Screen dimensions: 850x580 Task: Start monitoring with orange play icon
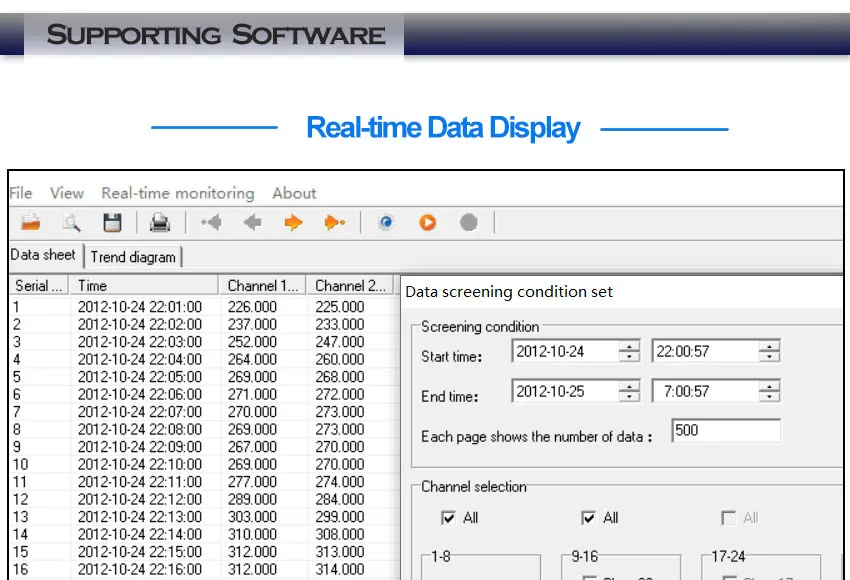[428, 223]
